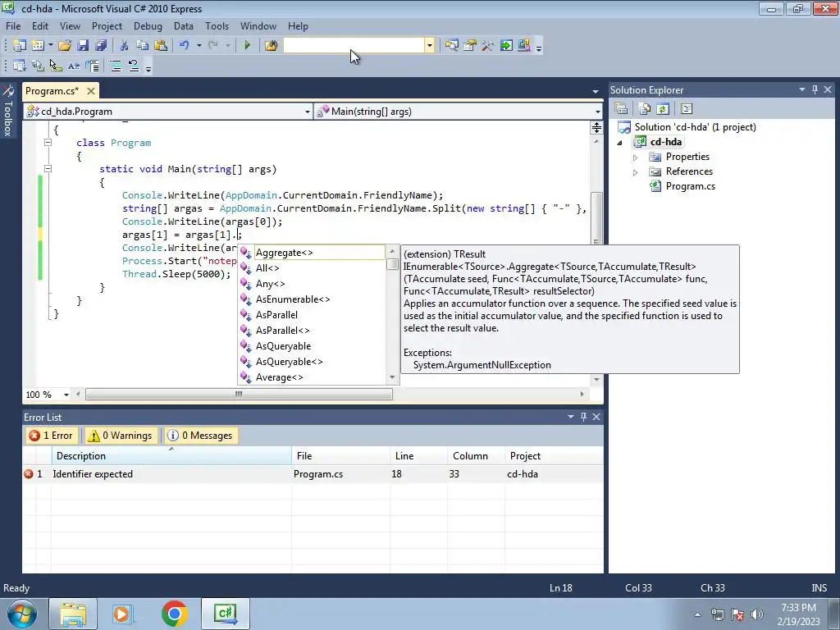840x630 pixels.
Task: Click the Find in Files icon
Action: tap(271, 46)
